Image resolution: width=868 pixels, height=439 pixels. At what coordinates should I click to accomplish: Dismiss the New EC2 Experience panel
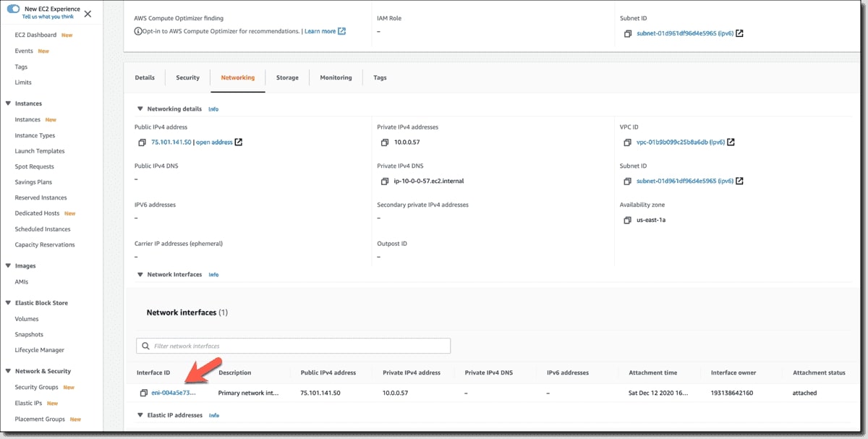(87, 13)
